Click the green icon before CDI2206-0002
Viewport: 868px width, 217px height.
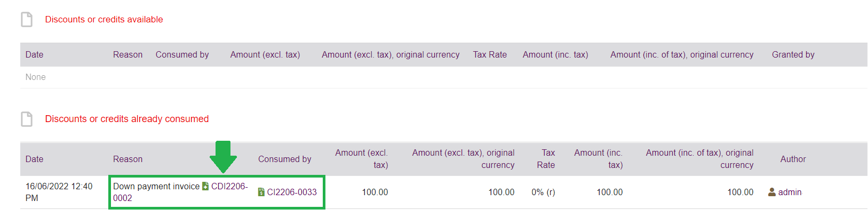pos(205,186)
